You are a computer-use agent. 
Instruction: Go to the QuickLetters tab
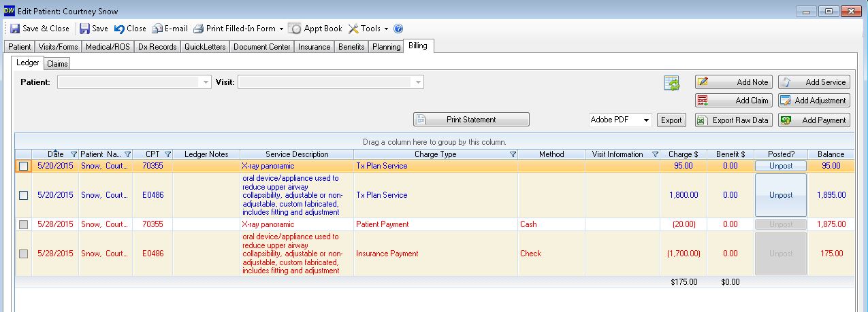point(205,47)
